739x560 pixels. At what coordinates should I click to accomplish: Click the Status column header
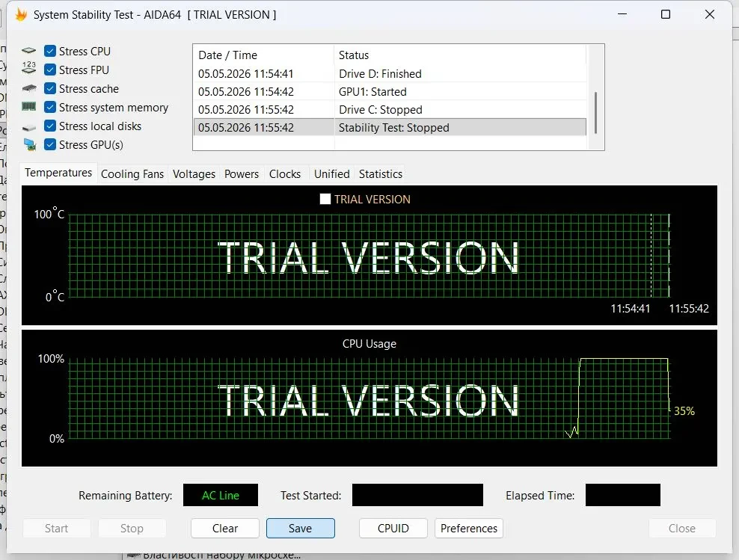pyautogui.click(x=460, y=55)
